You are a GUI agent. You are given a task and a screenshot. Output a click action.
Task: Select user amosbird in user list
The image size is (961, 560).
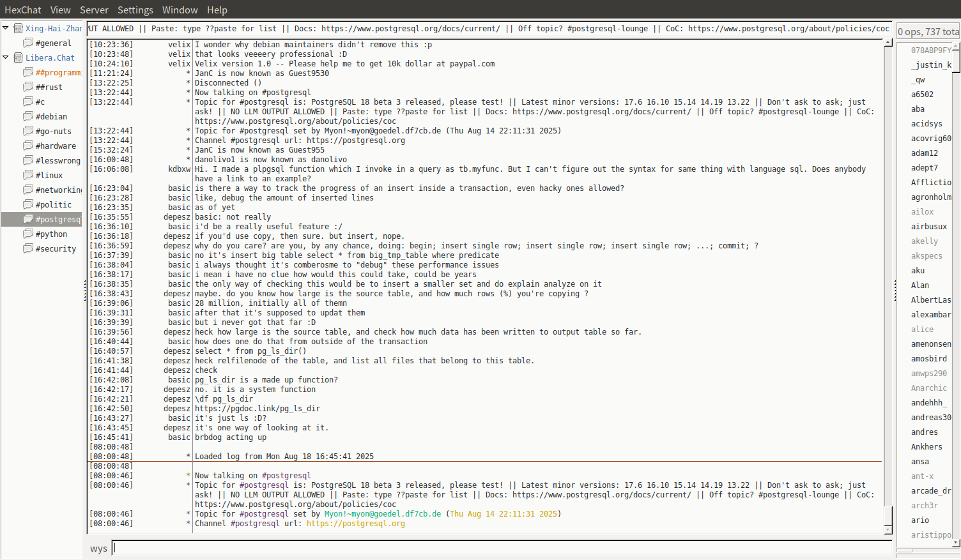click(929, 359)
